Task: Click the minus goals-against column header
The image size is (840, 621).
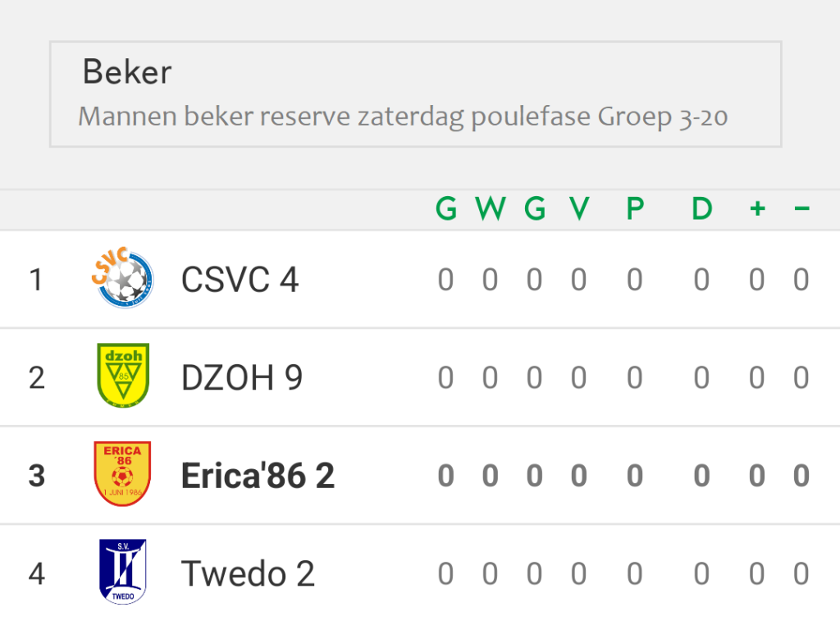Action: [801, 208]
